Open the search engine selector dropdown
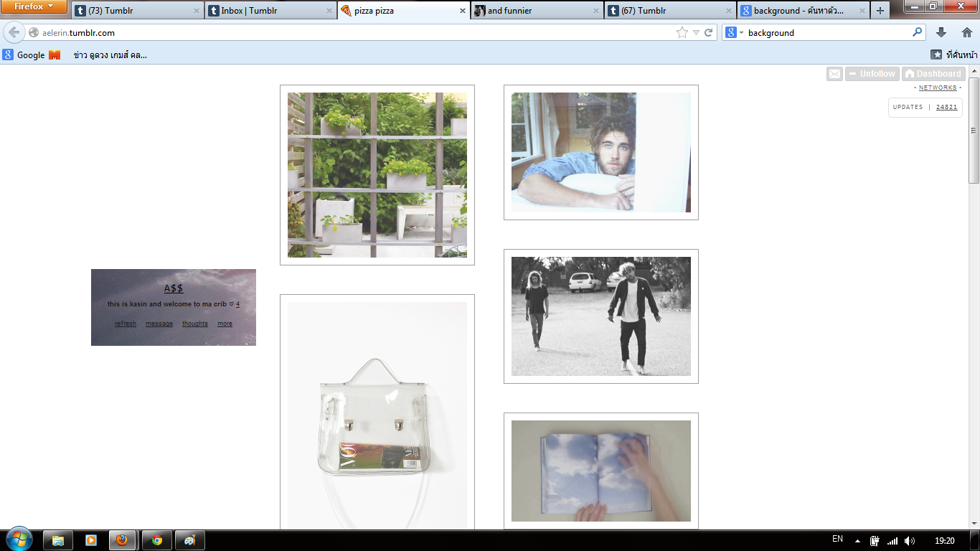Viewport: 980px width, 551px height. (734, 32)
